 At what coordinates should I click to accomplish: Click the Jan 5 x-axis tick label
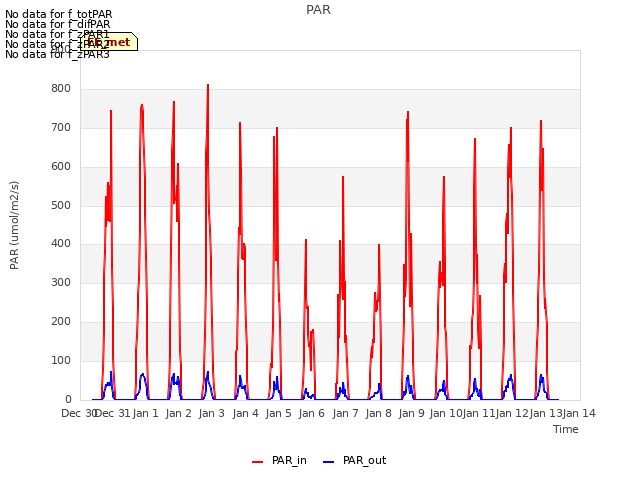pos(279,413)
